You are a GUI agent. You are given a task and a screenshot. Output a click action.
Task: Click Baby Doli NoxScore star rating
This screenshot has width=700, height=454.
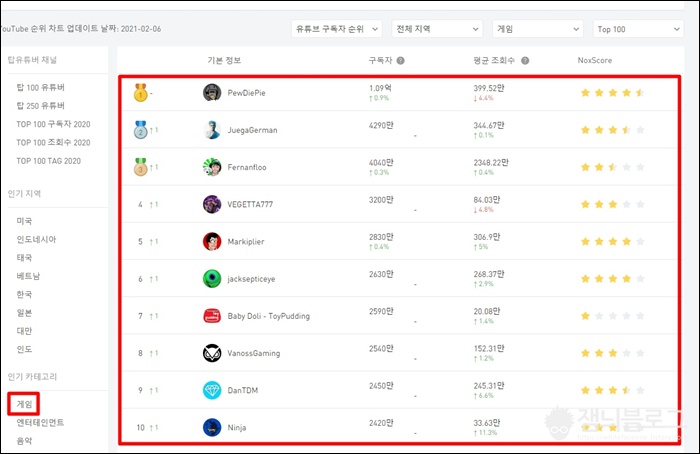612,316
